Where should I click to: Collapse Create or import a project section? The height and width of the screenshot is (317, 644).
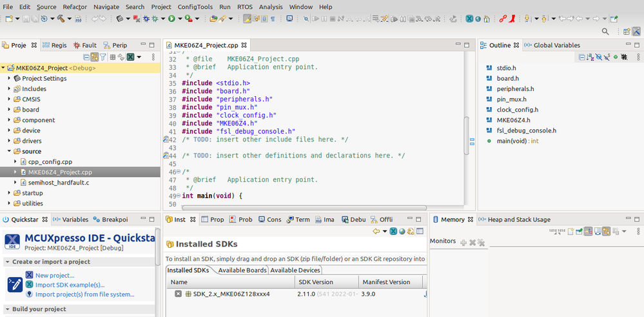pyautogui.click(x=7, y=262)
